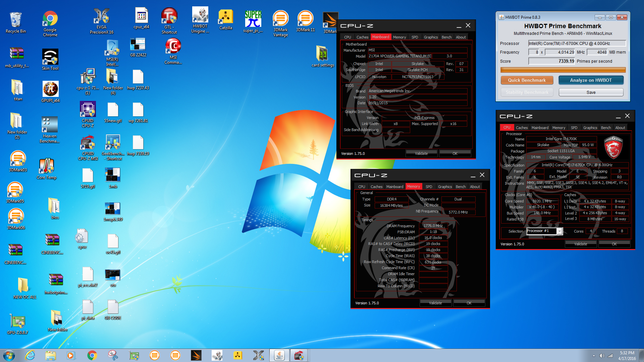Open the GTL Shortcut desktop icon
Screen dimensions: 644x362
click(169, 21)
